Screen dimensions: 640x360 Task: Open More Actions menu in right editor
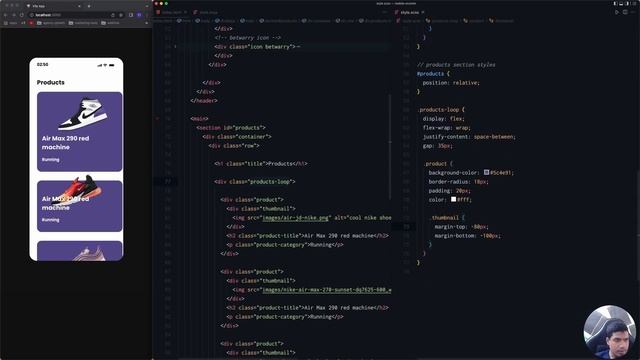[633, 12]
